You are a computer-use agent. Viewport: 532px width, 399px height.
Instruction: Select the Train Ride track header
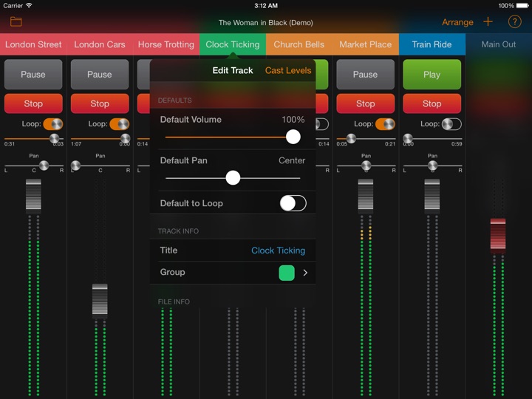(x=432, y=44)
